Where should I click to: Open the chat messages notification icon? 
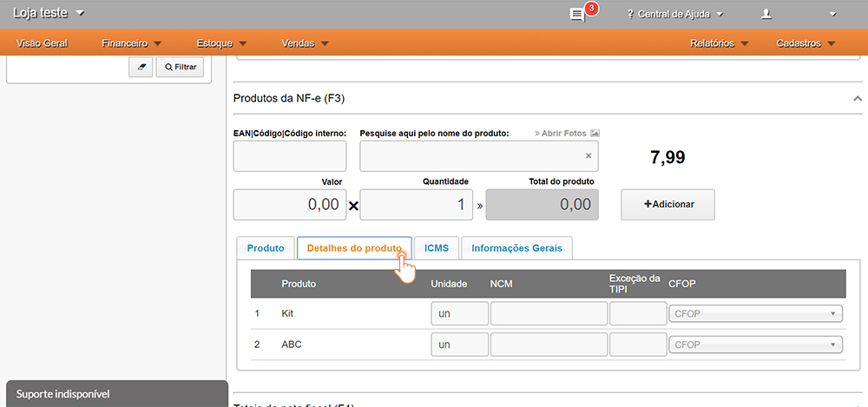[577, 14]
